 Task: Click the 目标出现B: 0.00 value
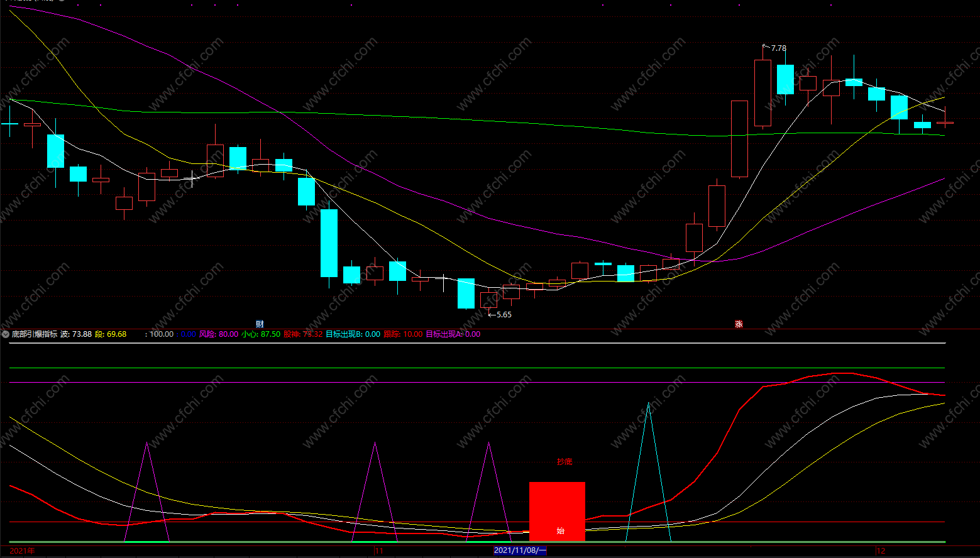(353, 334)
